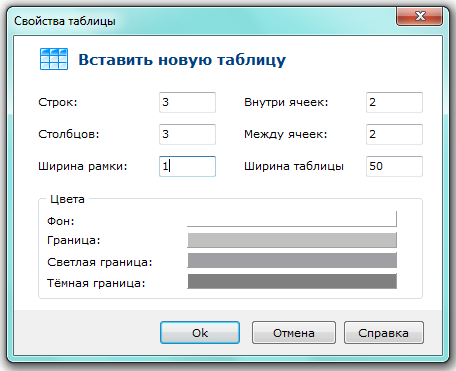Choose the Светлая граница color swatch
The height and width of the screenshot is (371, 456).
click(292, 260)
